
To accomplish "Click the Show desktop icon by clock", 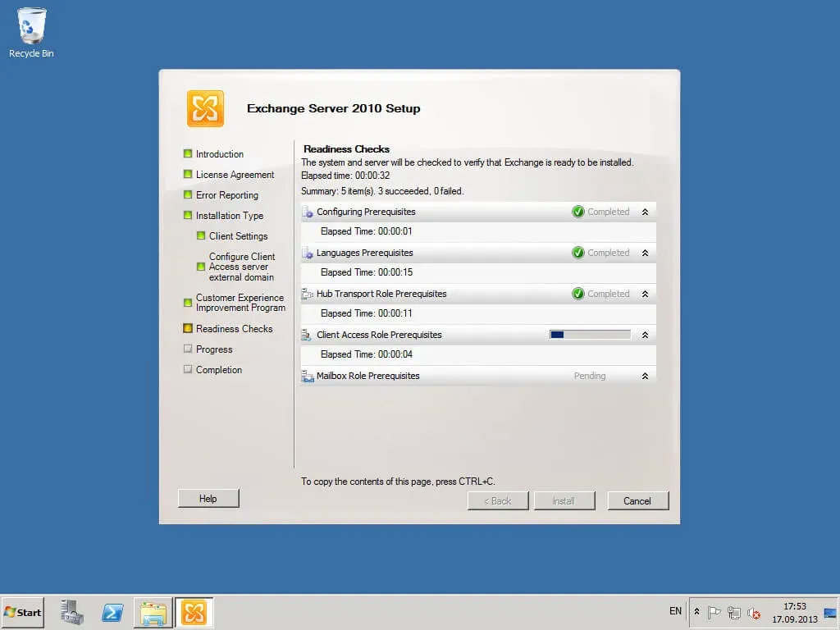I will (830, 613).
